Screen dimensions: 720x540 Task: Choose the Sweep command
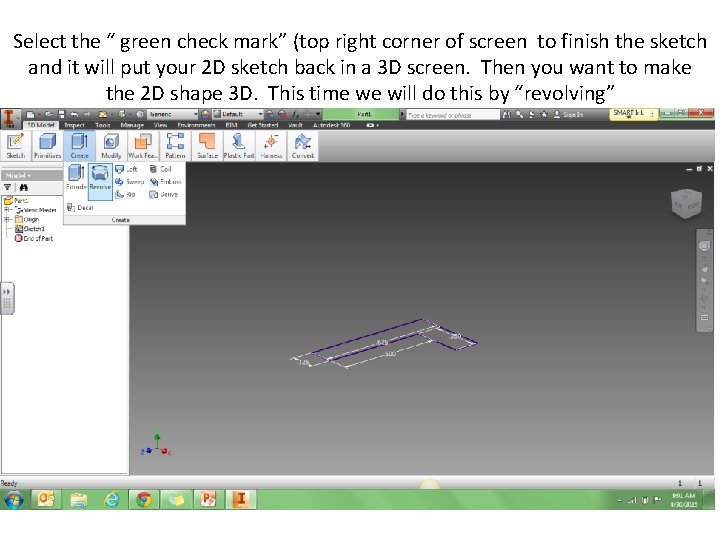(x=129, y=182)
